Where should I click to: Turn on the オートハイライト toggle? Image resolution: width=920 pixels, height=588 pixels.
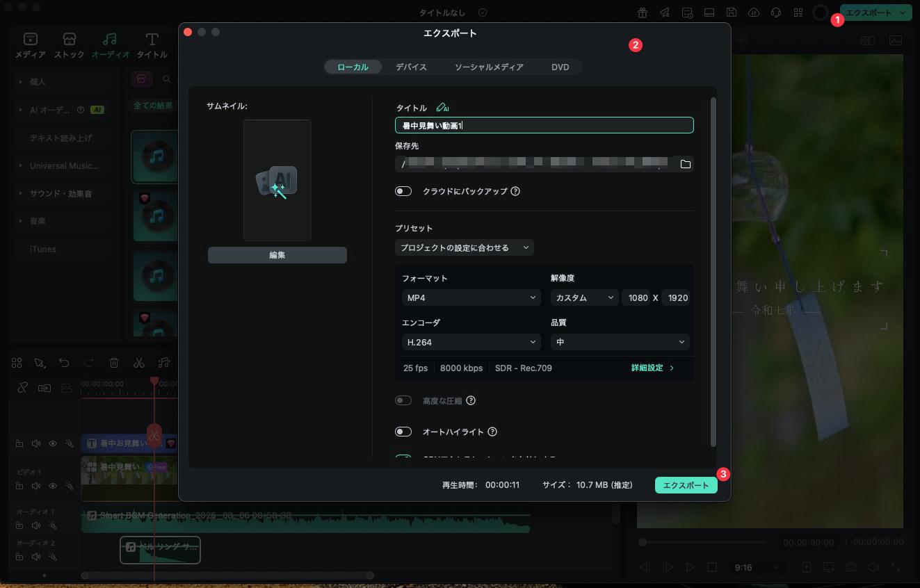click(x=403, y=432)
